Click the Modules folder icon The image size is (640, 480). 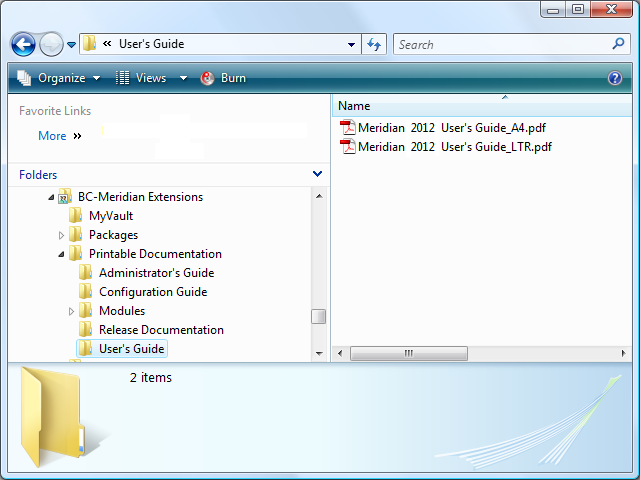[85, 311]
